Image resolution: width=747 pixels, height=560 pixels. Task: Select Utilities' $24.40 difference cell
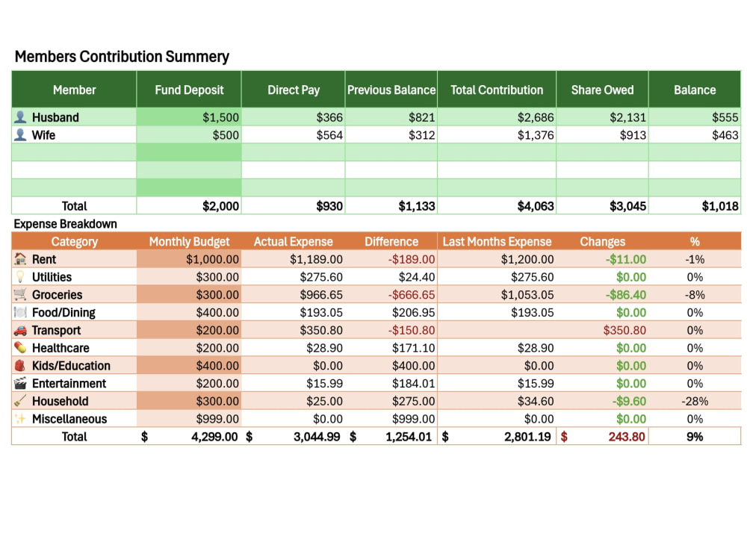pyautogui.click(x=391, y=277)
